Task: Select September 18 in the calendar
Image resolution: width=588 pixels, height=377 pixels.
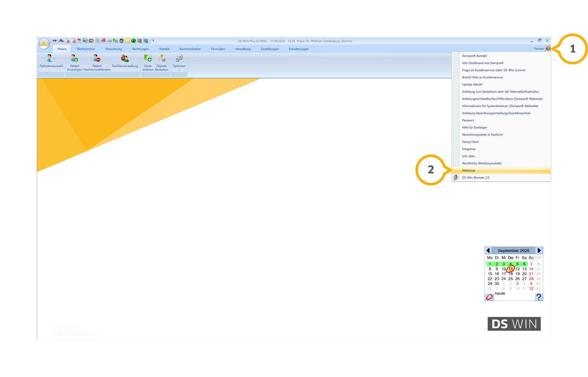Action: pyautogui.click(x=510, y=274)
